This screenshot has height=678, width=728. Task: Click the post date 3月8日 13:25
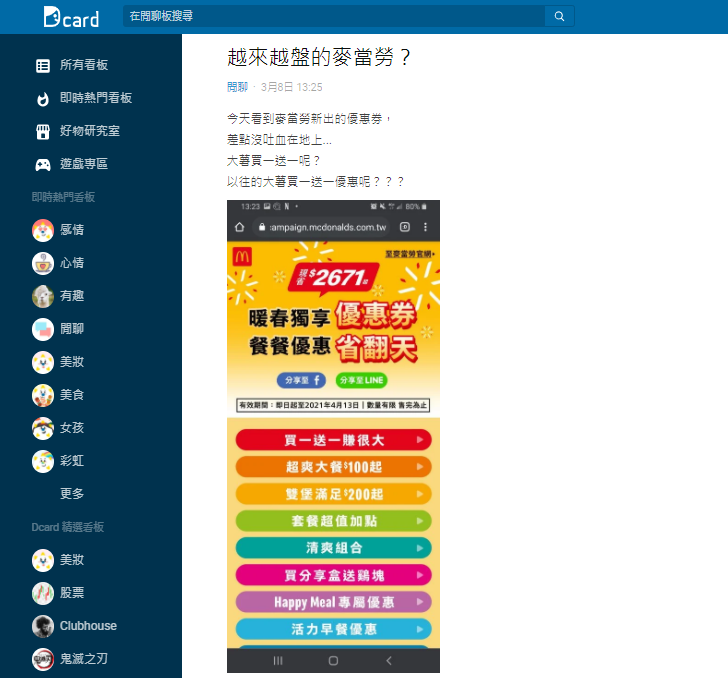(292, 87)
